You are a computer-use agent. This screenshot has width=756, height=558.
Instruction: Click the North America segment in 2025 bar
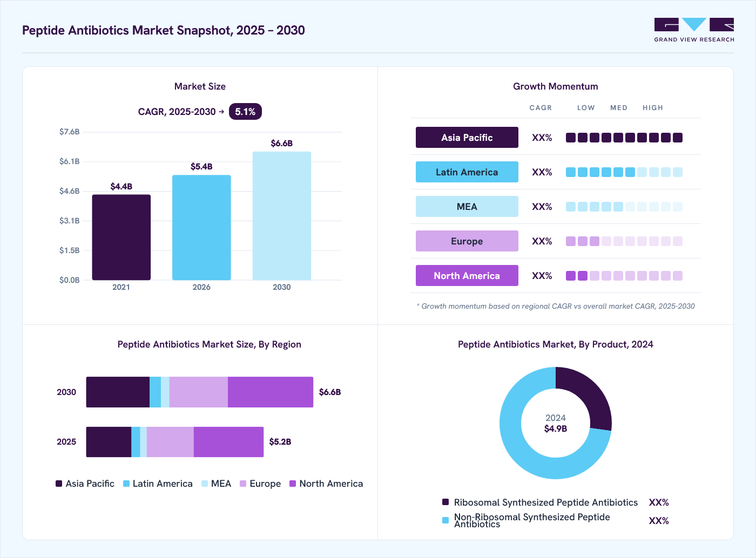coord(229,442)
